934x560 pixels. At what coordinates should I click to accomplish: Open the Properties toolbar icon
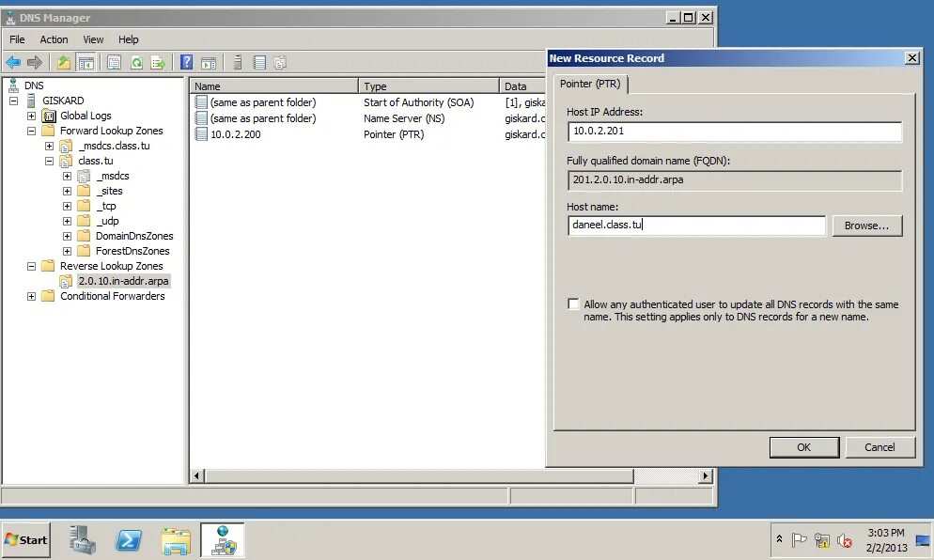click(114, 62)
